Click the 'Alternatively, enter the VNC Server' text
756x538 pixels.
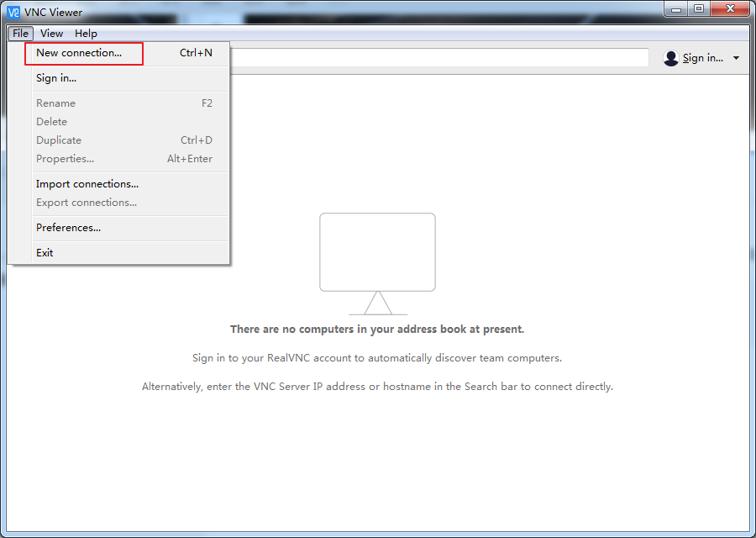[x=377, y=387]
